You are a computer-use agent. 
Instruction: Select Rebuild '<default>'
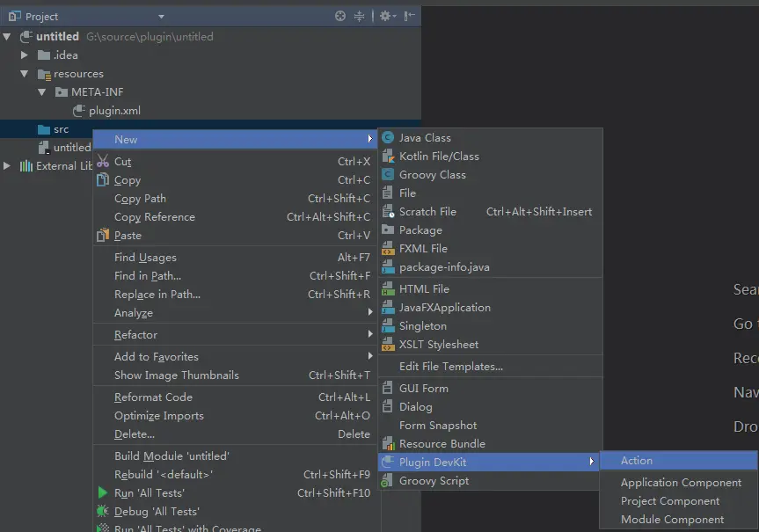[235, 474]
